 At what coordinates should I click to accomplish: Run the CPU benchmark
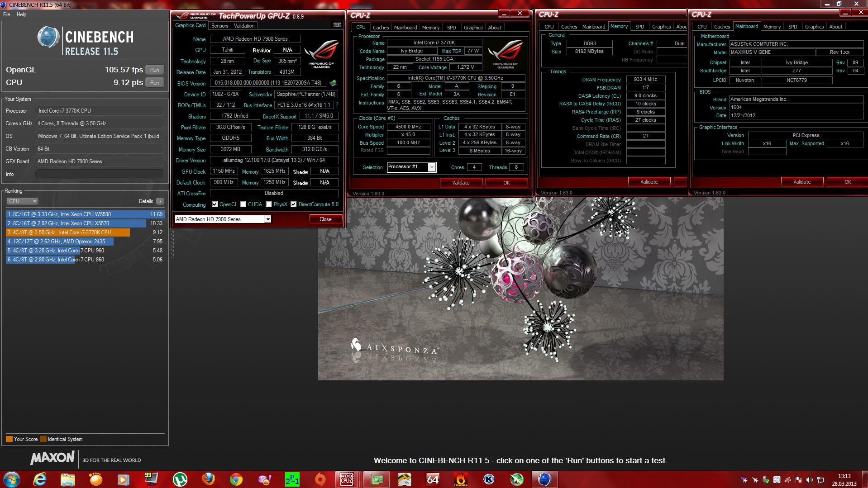pos(155,83)
